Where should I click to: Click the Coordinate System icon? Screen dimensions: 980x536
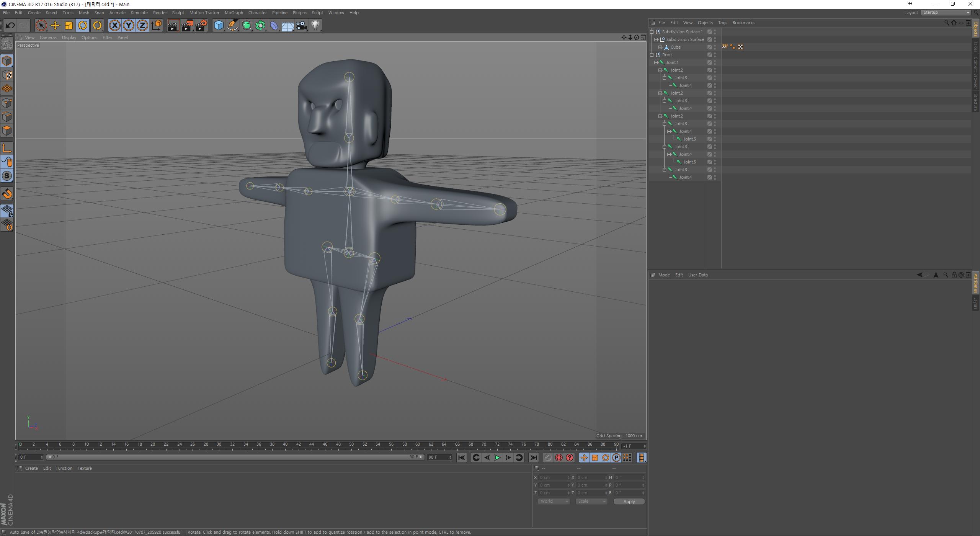156,26
